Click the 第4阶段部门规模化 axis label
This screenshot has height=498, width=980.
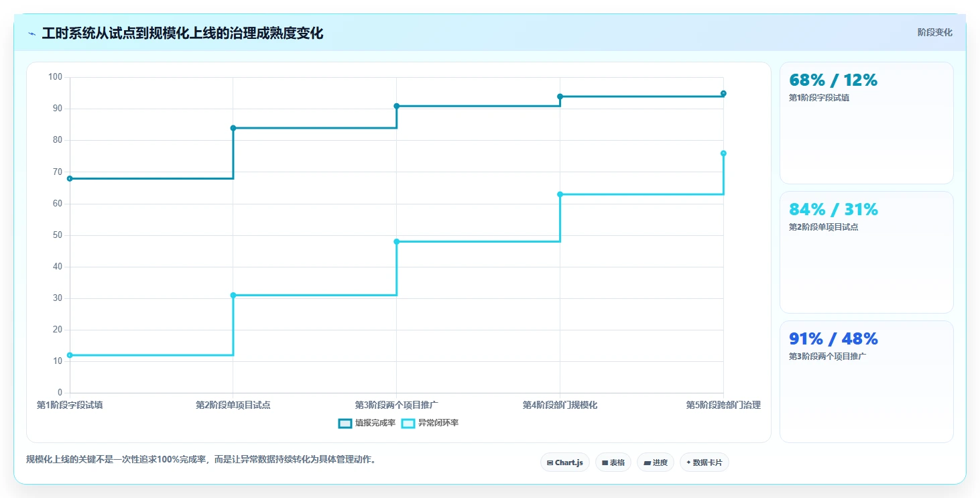[x=560, y=405]
